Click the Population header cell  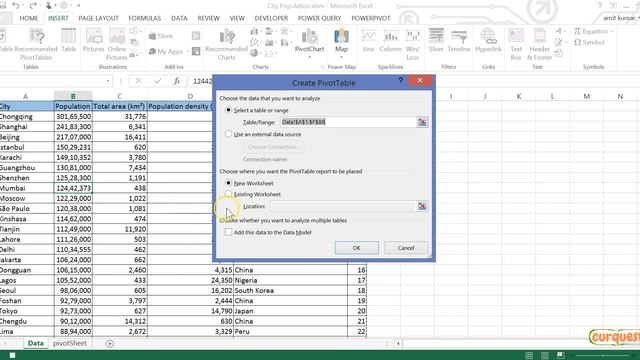point(73,106)
